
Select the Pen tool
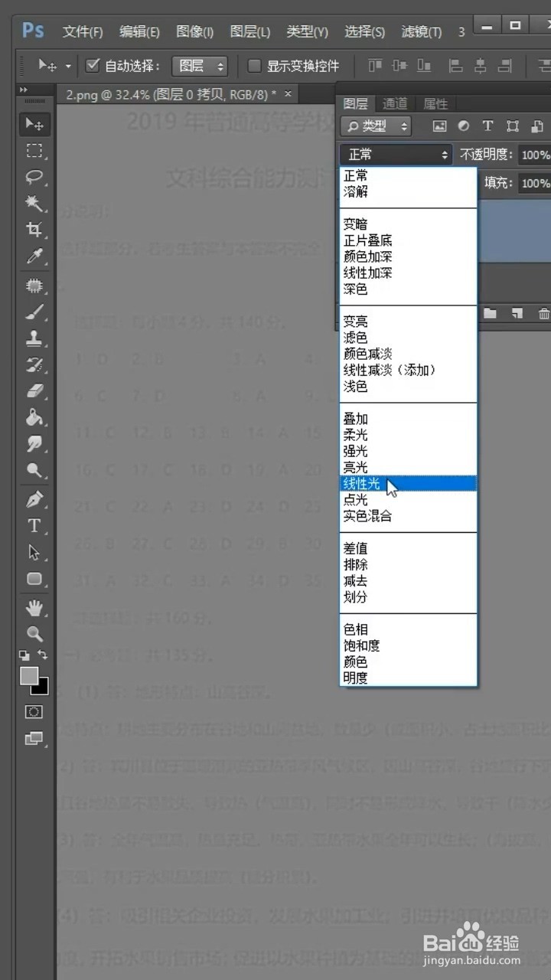pos(34,500)
